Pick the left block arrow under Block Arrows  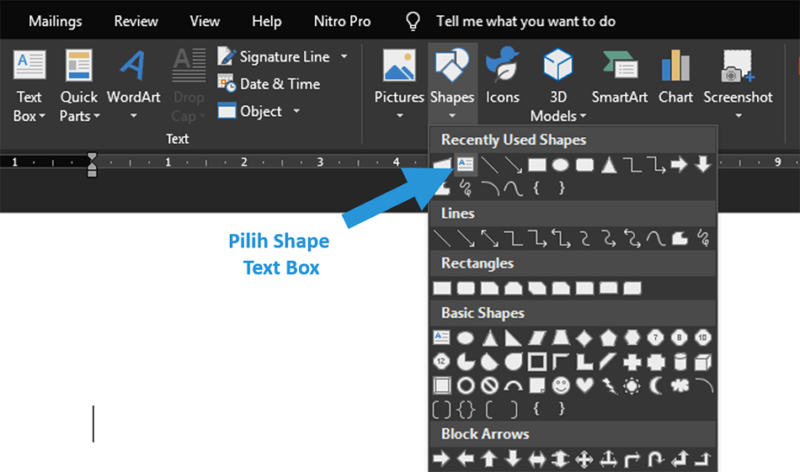(465, 459)
